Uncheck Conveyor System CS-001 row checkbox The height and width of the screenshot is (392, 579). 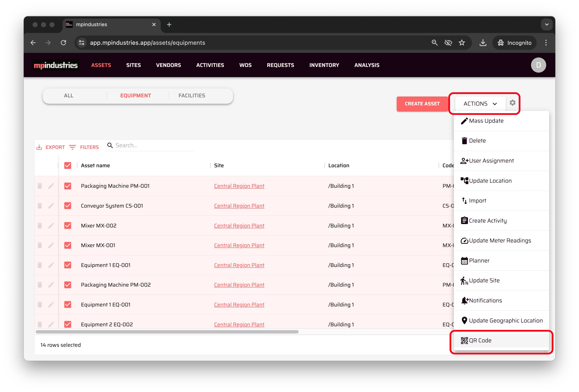pos(67,206)
